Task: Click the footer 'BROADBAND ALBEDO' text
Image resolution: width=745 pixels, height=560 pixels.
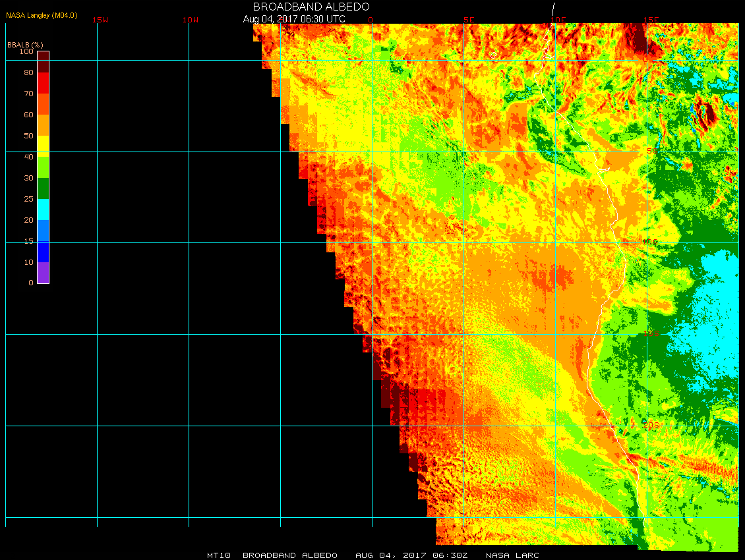Action: [290, 555]
